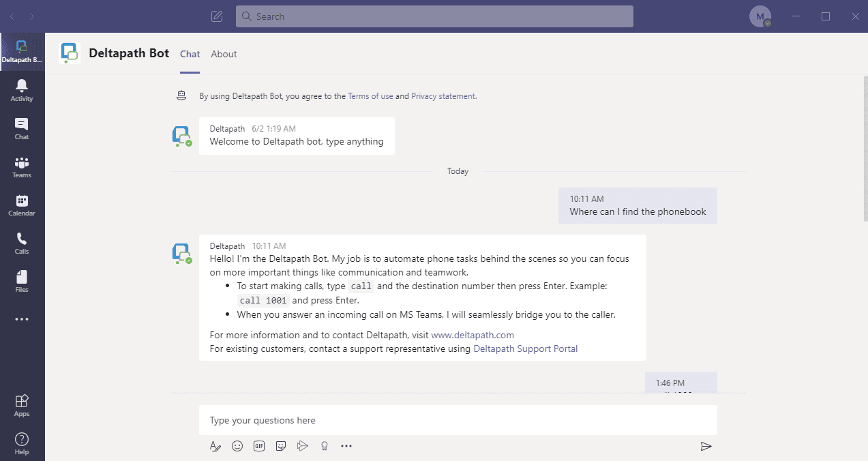Image resolution: width=868 pixels, height=461 pixels.
Task: Click the Help icon in the sidebar
Action: tap(22, 443)
